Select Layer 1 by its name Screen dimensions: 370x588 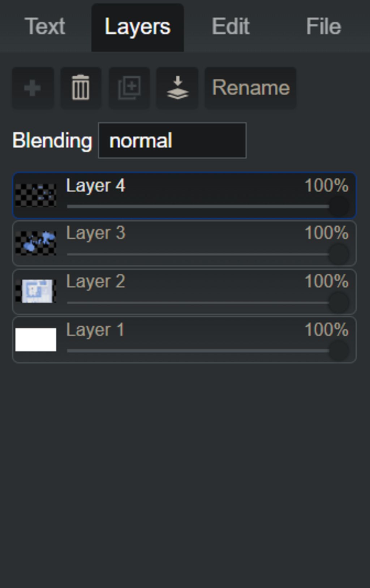click(x=95, y=330)
